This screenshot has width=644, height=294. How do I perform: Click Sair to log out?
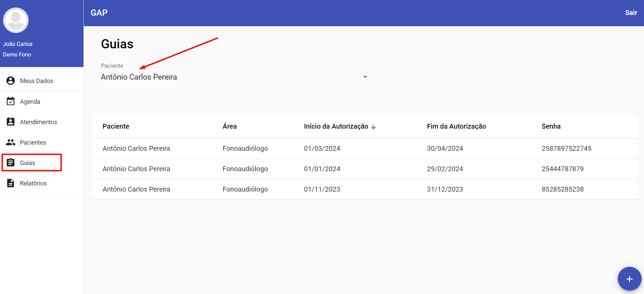tap(631, 13)
